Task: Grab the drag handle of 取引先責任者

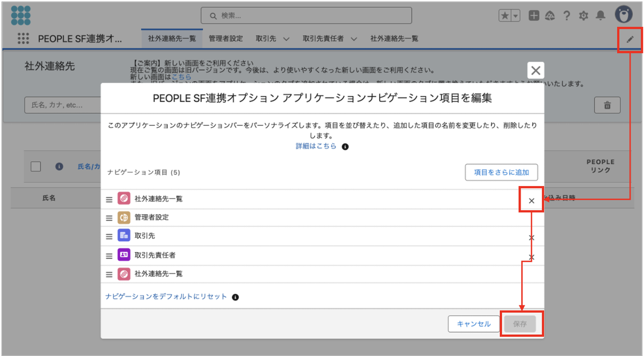Action: (109, 256)
